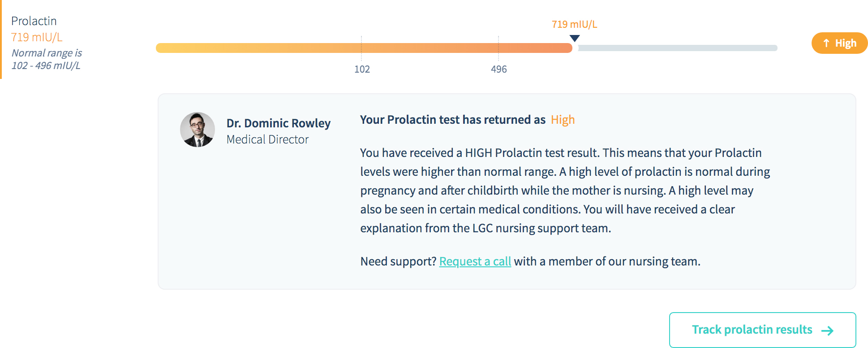Click the Dr. Dominic Rowley name
This screenshot has height=348, width=868.
click(x=278, y=123)
